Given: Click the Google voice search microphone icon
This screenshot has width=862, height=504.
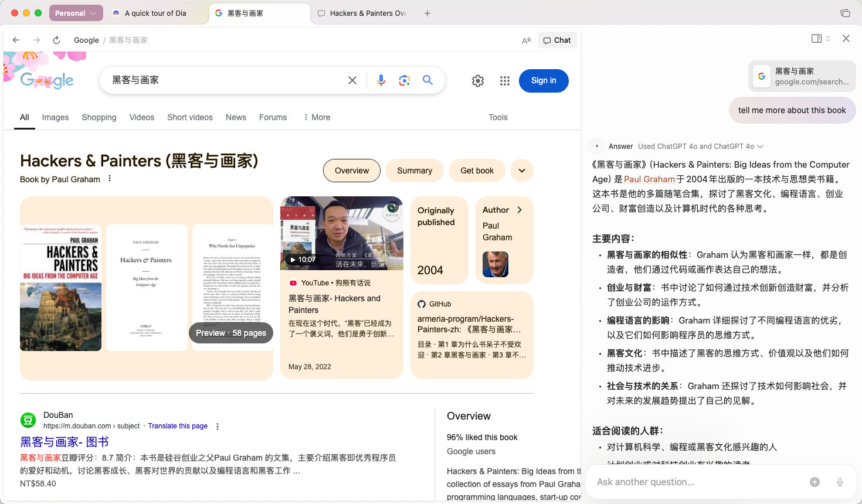Looking at the screenshot, I should 381,80.
